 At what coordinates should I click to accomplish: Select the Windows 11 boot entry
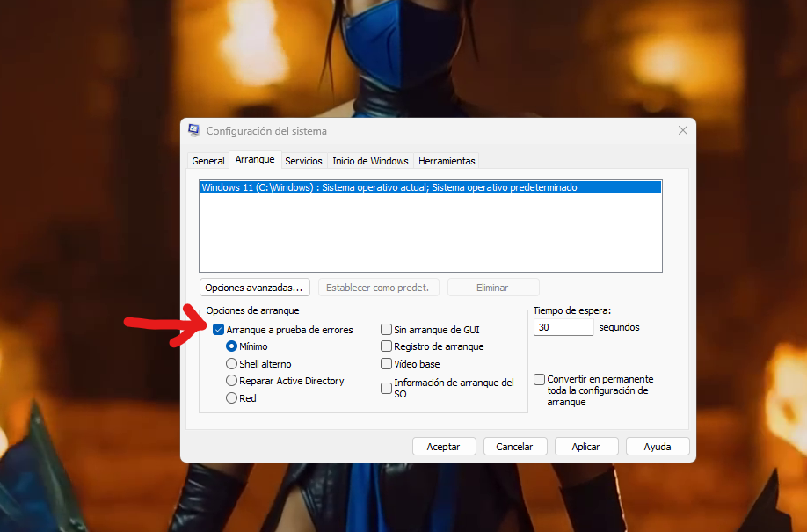coord(389,187)
